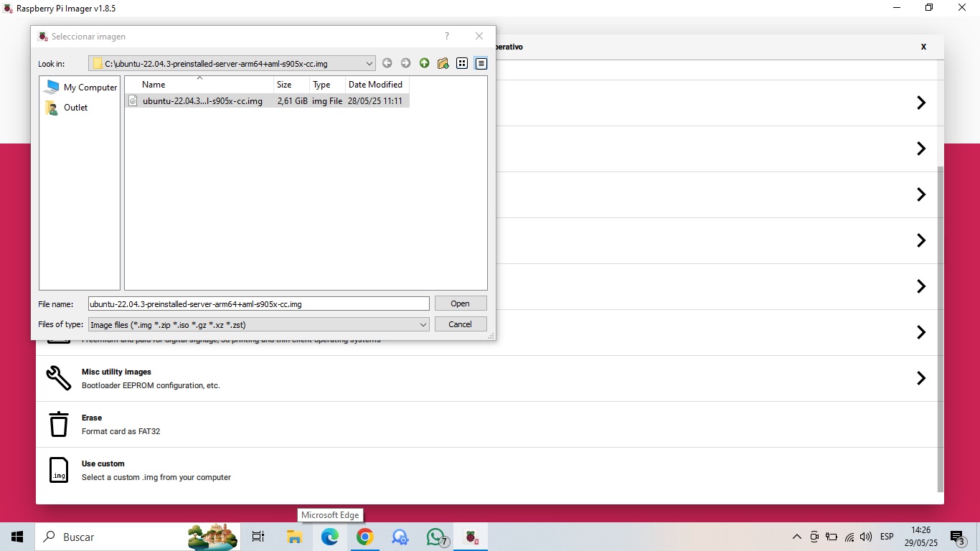980x551 pixels.
Task: Show hidden system tray icons
Action: [797, 537]
